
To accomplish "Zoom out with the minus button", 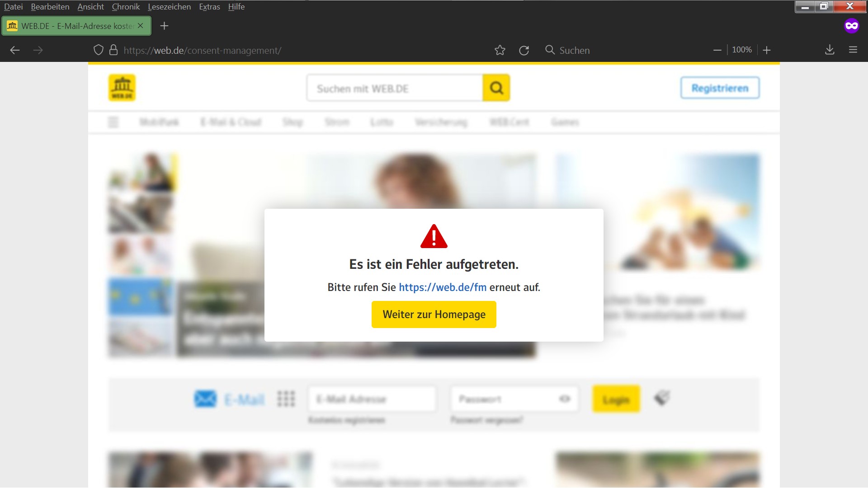I will pyautogui.click(x=717, y=50).
